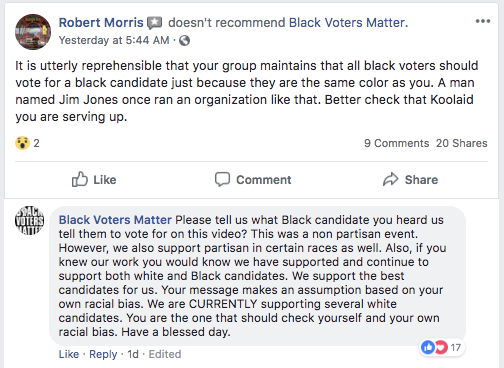Screen dimensions: 504x368
Task: Click the Comment speech bubble button
Action: [253, 180]
